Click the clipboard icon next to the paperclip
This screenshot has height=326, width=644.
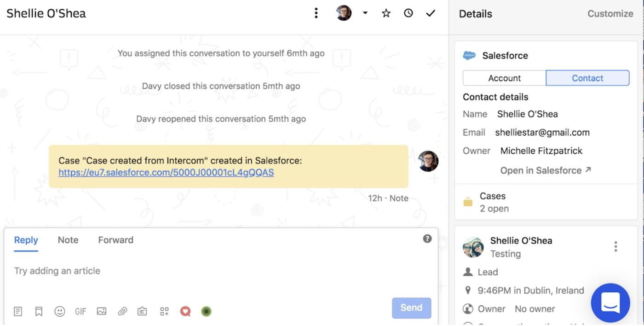(x=143, y=312)
